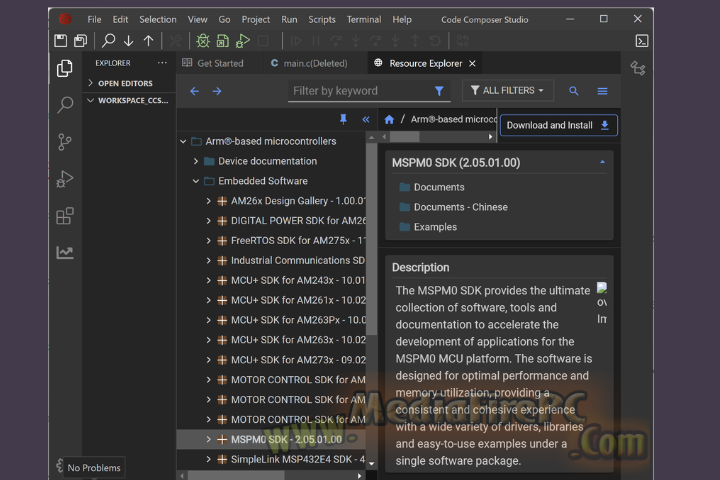Open the Terminal menu
Viewport: 720px width, 480px height.
[364, 19]
